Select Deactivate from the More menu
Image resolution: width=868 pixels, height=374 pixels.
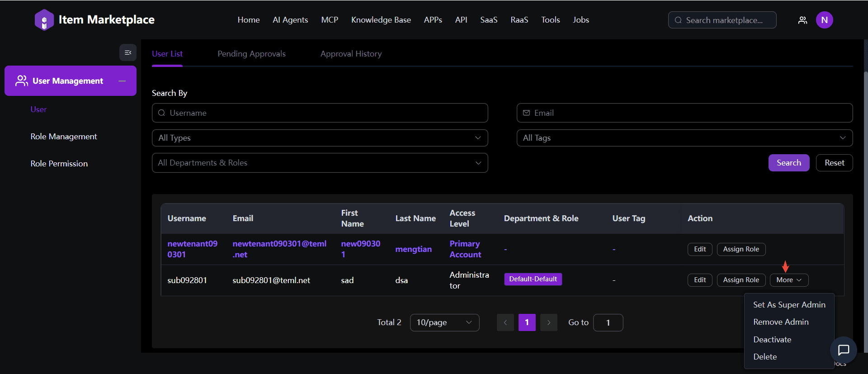(772, 340)
